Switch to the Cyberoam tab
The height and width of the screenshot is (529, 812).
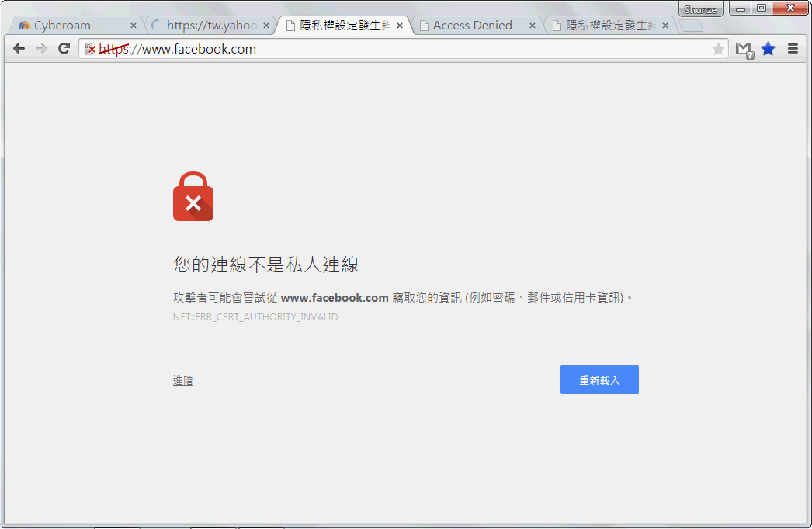point(75,26)
